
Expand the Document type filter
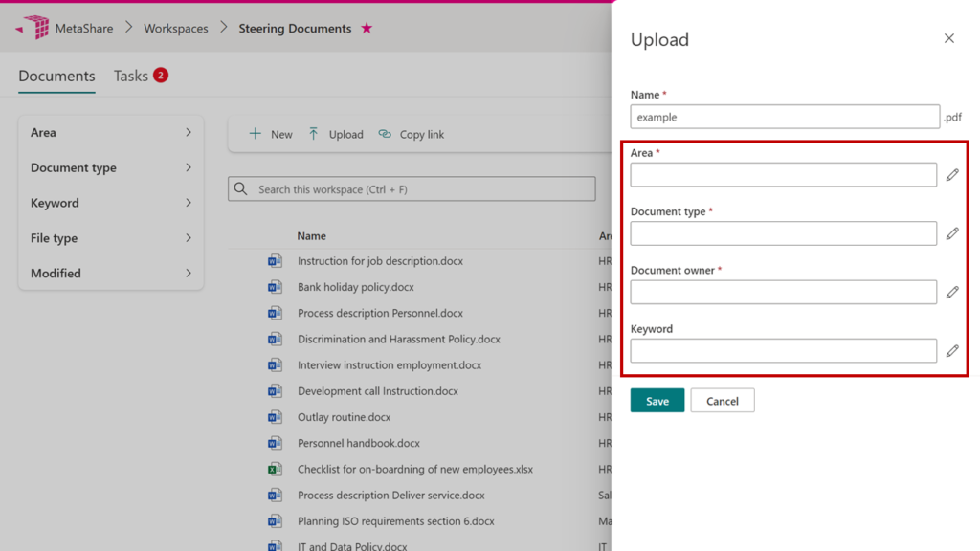110,168
